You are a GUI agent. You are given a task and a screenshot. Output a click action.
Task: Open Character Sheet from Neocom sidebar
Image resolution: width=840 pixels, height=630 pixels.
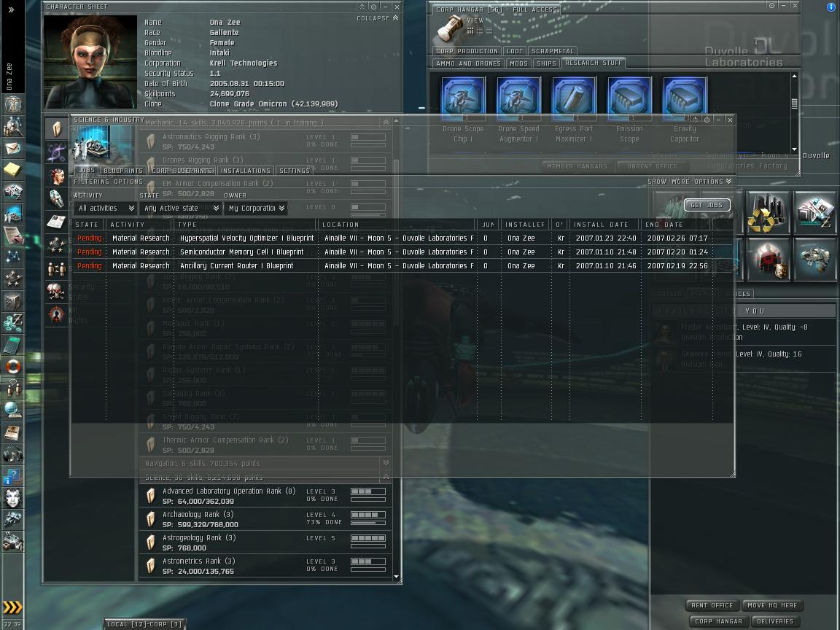point(12,104)
